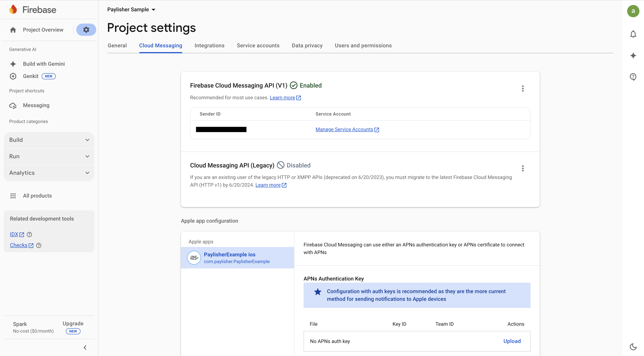Open the Users and permissions tab

[x=363, y=45]
